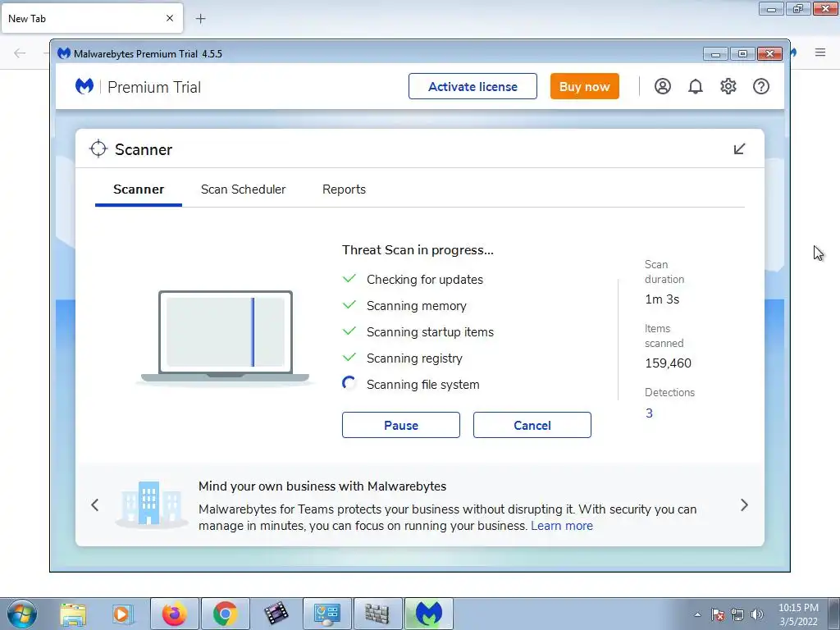This screenshot has width=840, height=630.
Task: Launch Firefox from the taskbar
Action: tap(174, 614)
